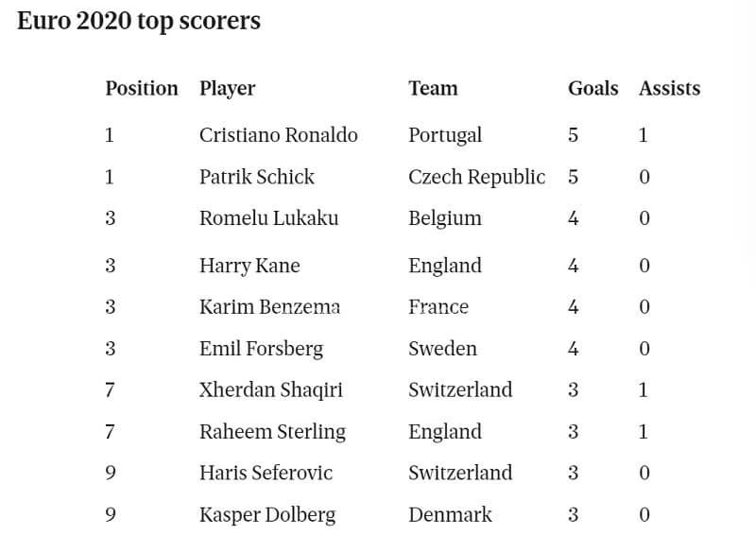The image size is (756, 535).
Task: Select Raheem Sterling in the table
Action: 272,432
